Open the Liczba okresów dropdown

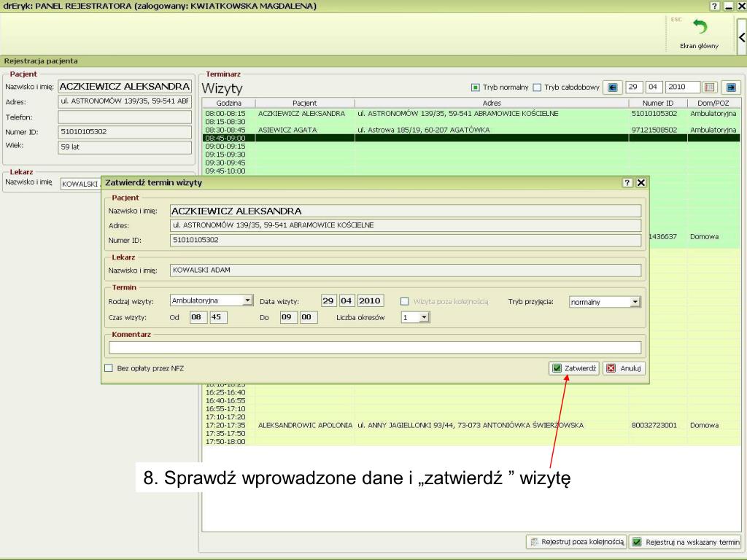424,317
